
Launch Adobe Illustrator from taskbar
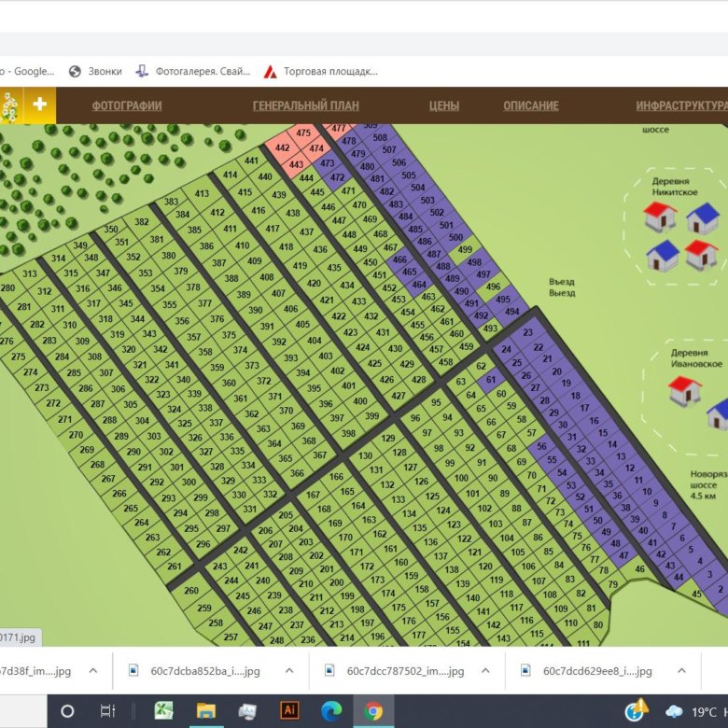(x=288, y=710)
